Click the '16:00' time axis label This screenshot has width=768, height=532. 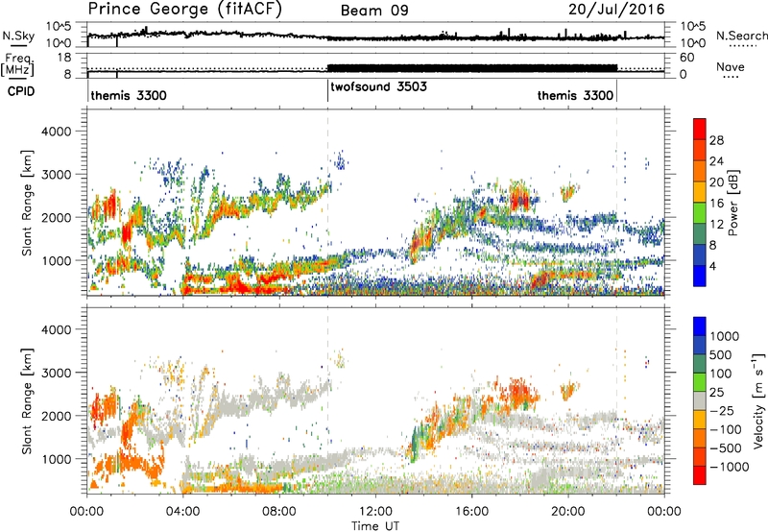click(471, 512)
